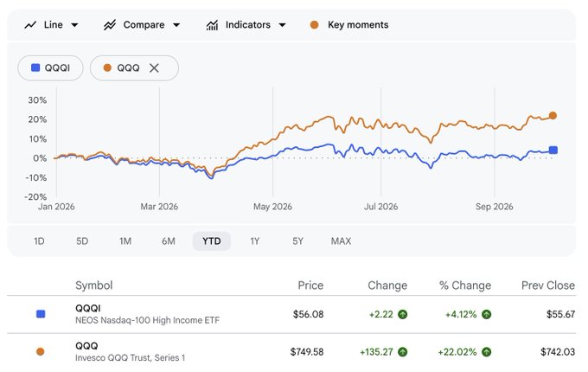Click the blue square in QQQI chip
588x372 pixels.
point(35,67)
